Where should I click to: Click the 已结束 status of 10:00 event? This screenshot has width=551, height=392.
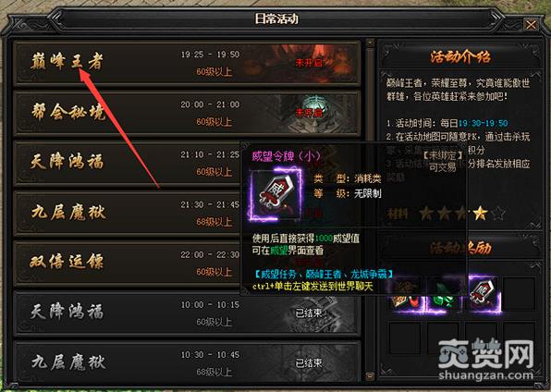tap(309, 312)
